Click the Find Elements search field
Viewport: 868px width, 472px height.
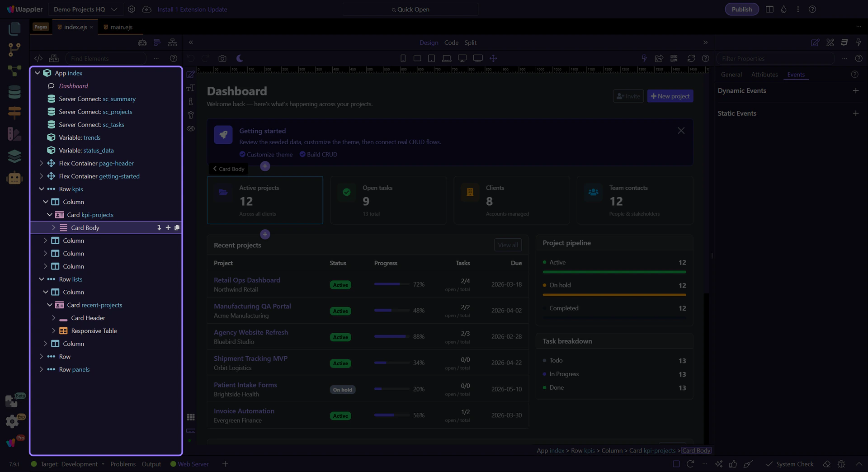coord(106,58)
